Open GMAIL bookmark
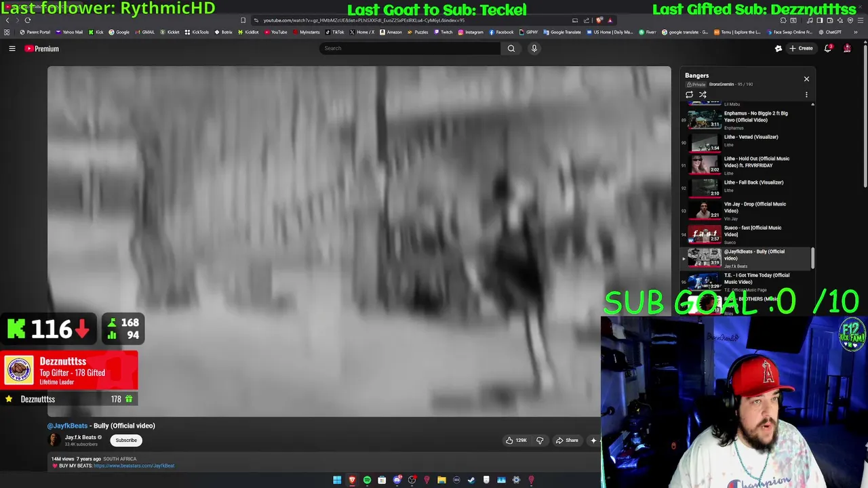The image size is (868, 488). (144, 32)
